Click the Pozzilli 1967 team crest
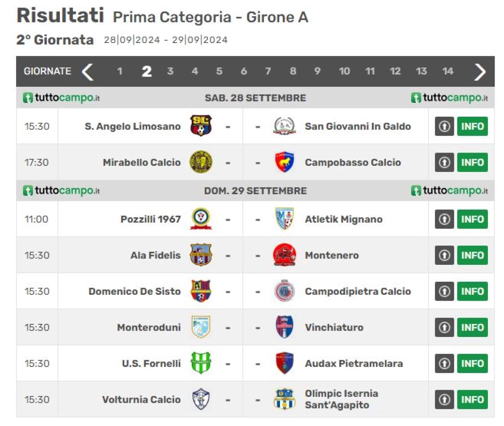 click(201, 219)
